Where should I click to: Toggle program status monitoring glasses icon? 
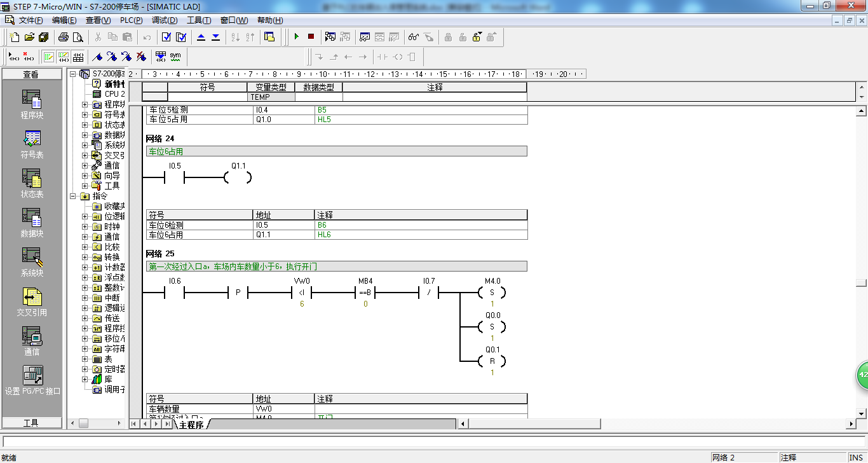tap(414, 37)
